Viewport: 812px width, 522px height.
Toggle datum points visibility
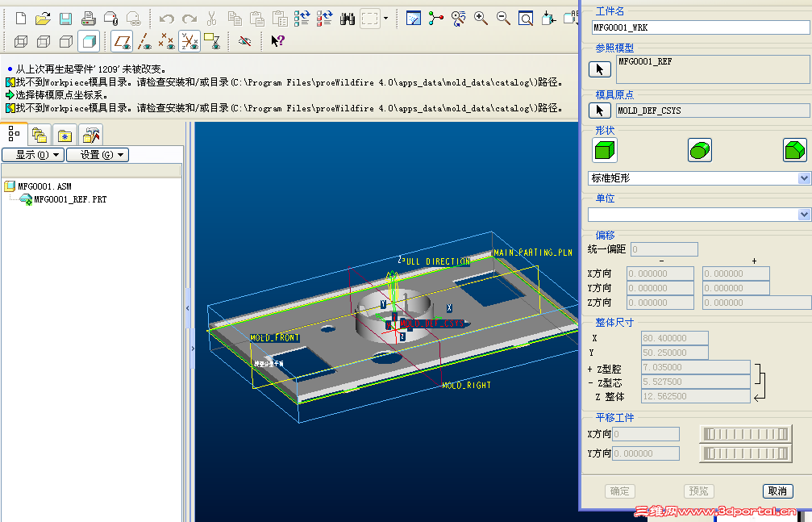point(167,41)
